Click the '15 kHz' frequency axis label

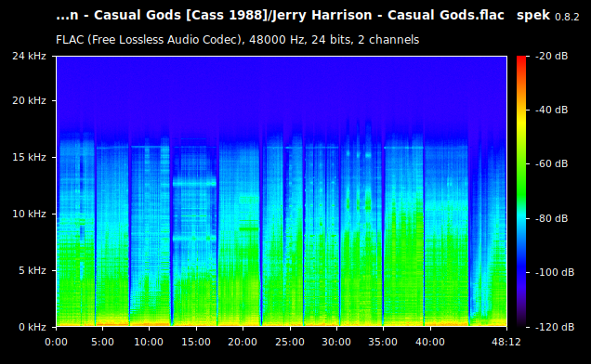(29, 157)
